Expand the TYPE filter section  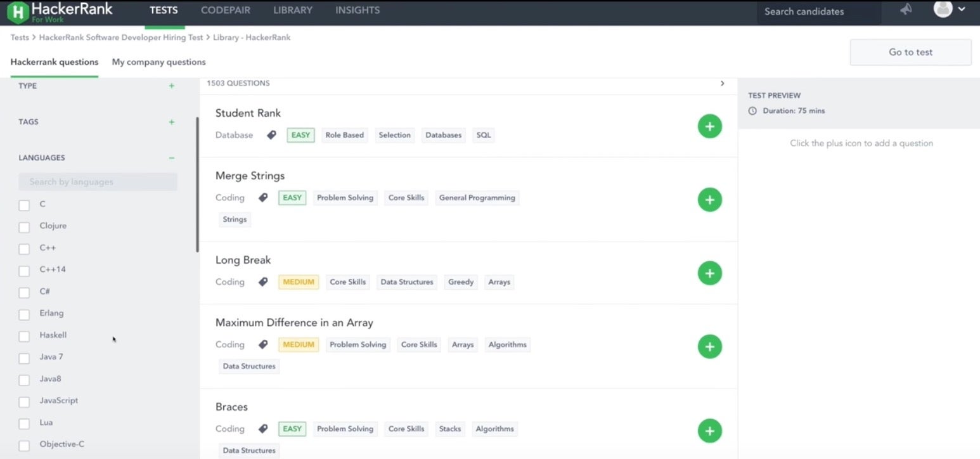171,86
